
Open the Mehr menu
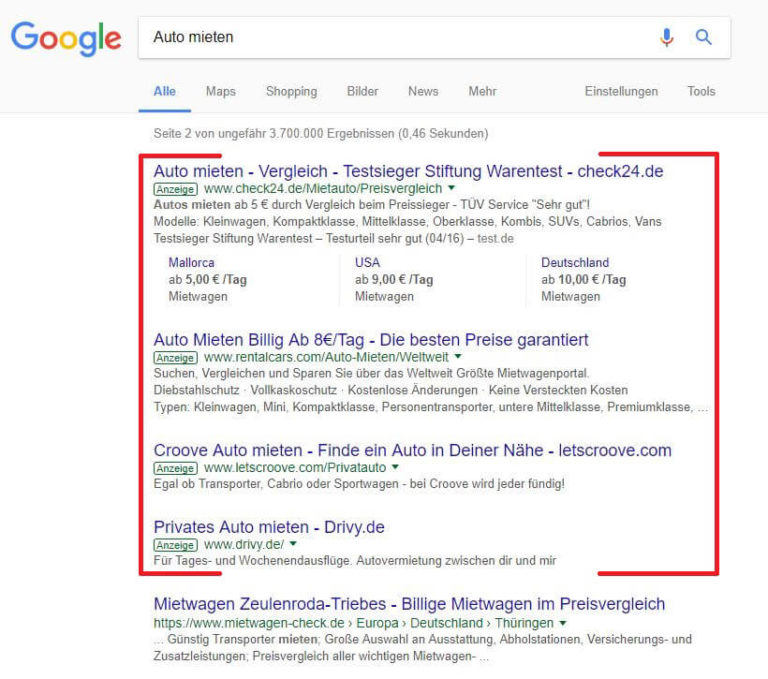[482, 91]
